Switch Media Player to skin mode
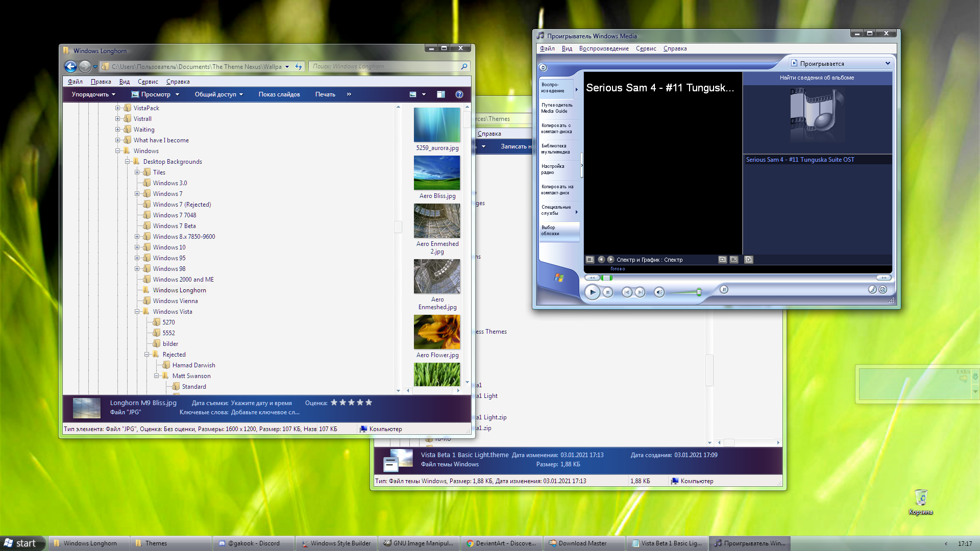Screen dimensions: 980x551 [x=884, y=289]
